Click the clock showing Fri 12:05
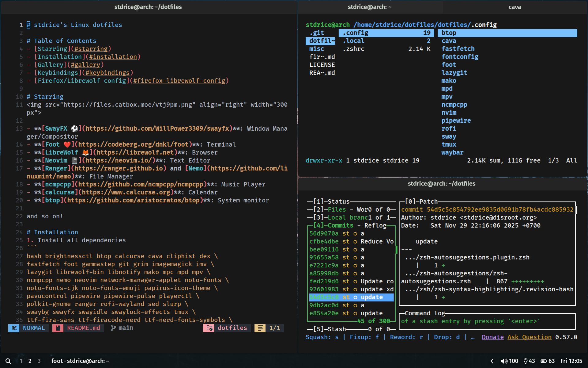This screenshot has width=588, height=368. pos(571,361)
